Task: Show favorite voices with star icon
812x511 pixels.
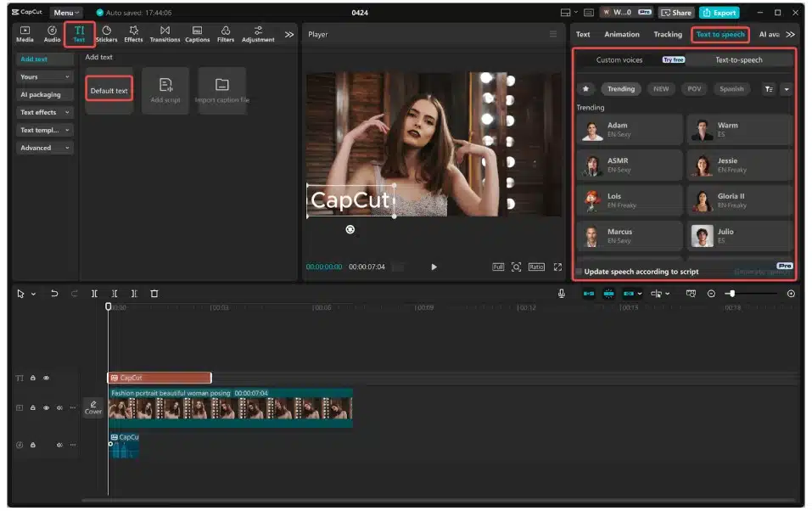Action: [585, 88]
